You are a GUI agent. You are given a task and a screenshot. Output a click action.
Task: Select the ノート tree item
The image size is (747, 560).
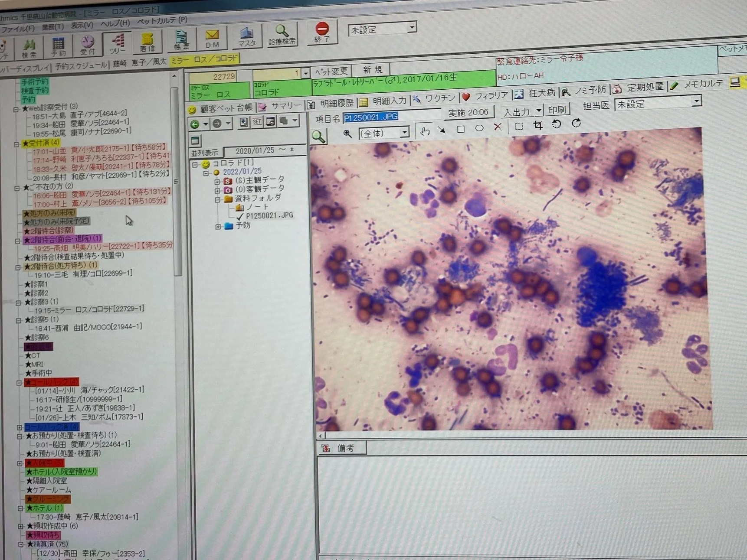point(257,207)
